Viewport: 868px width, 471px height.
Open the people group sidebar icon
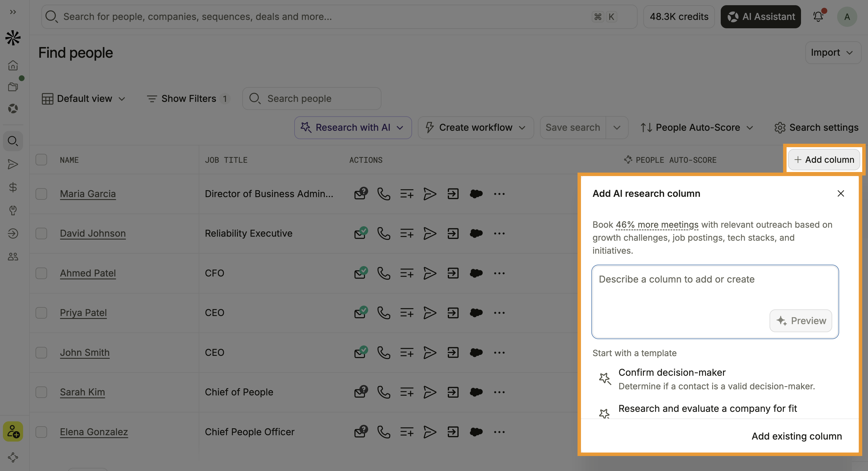[x=13, y=257]
